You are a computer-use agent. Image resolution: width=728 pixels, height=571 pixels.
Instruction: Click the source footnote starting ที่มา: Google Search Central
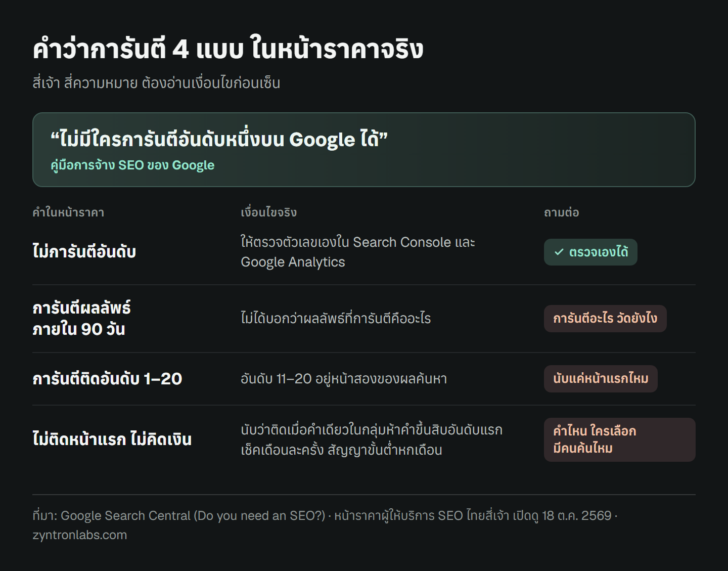(325, 525)
